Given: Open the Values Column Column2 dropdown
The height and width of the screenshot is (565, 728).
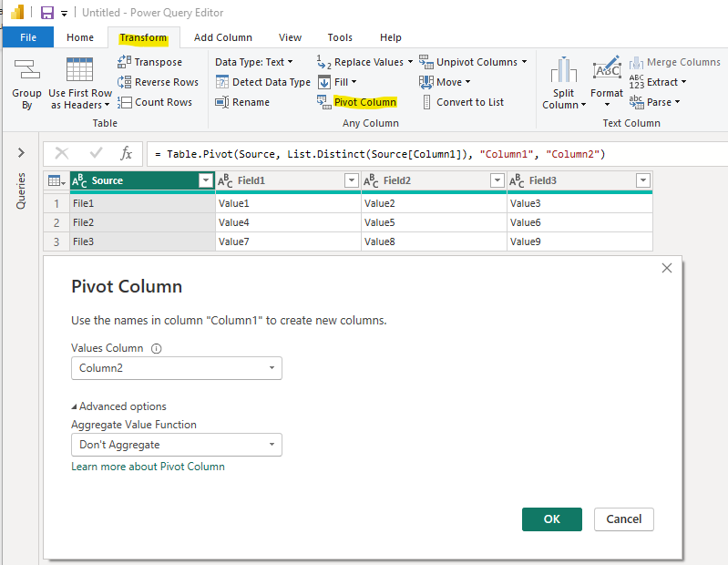Looking at the screenshot, I should pos(177,368).
